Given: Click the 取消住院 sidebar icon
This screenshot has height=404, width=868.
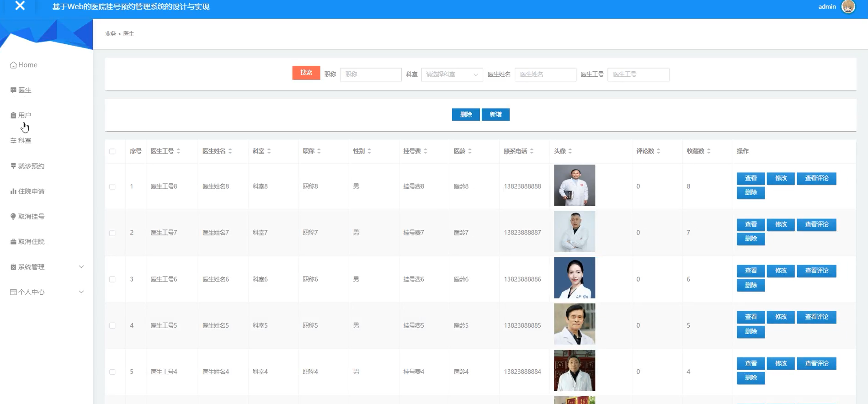Looking at the screenshot, I should pyautogui.click(x=13, y=241).
